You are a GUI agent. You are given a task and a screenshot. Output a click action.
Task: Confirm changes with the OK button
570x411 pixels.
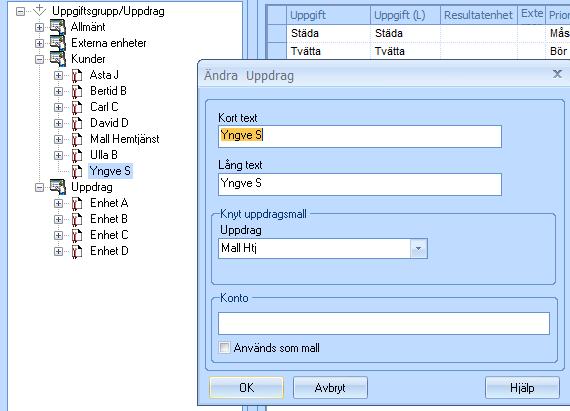click(246, 387)
